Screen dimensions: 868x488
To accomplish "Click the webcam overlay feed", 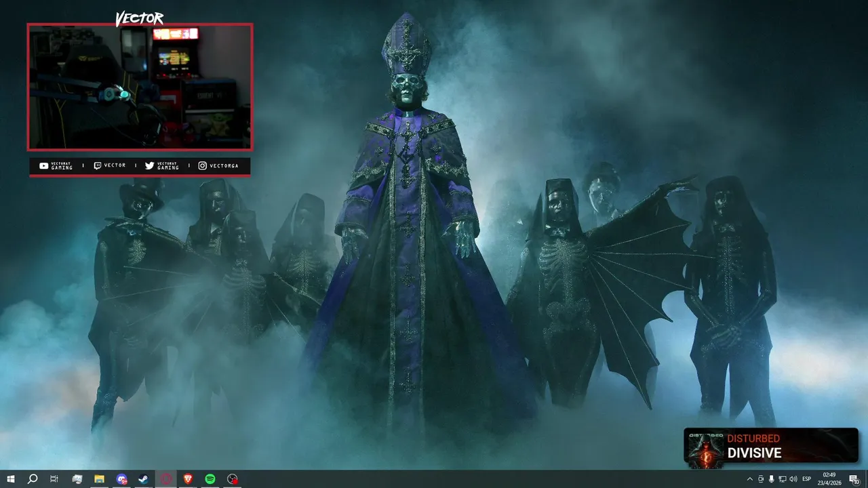I will [x=140, y=87].
